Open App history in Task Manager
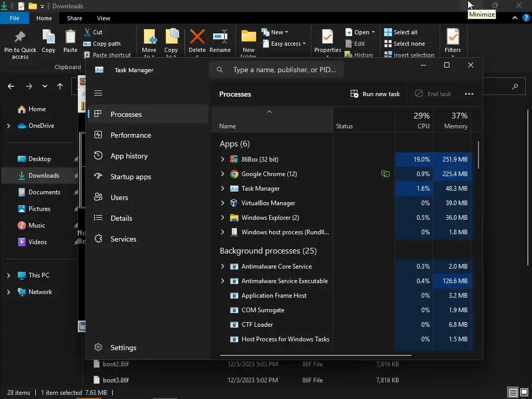 click(148, 156)
